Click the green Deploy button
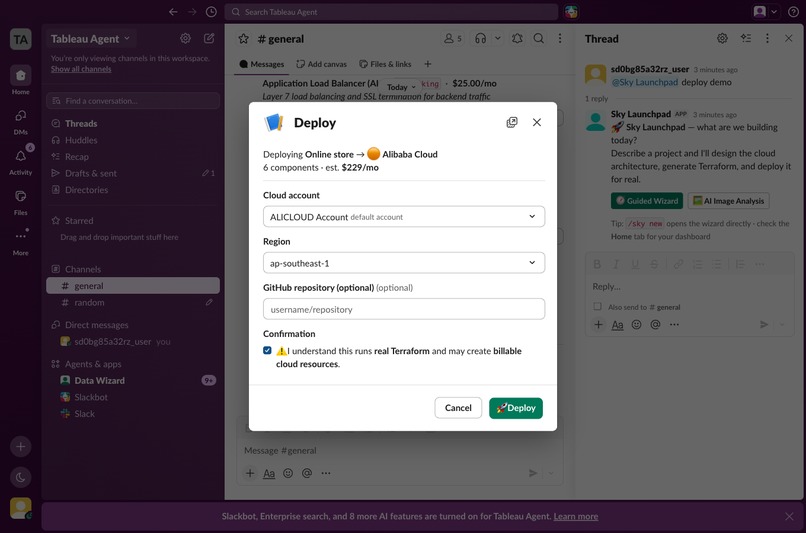Viewport: 806px width, 533px height. [516, 408]
